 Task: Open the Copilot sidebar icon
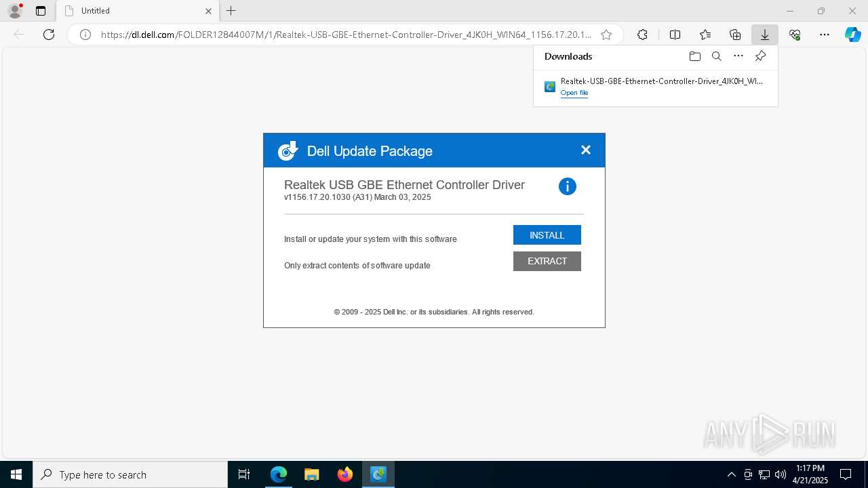pos(852,35)
